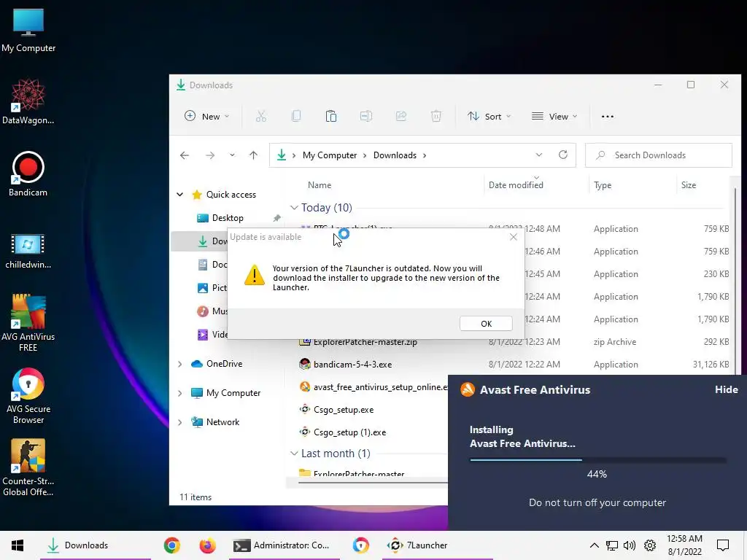Open the View dropdown menu

click(554, 116)
